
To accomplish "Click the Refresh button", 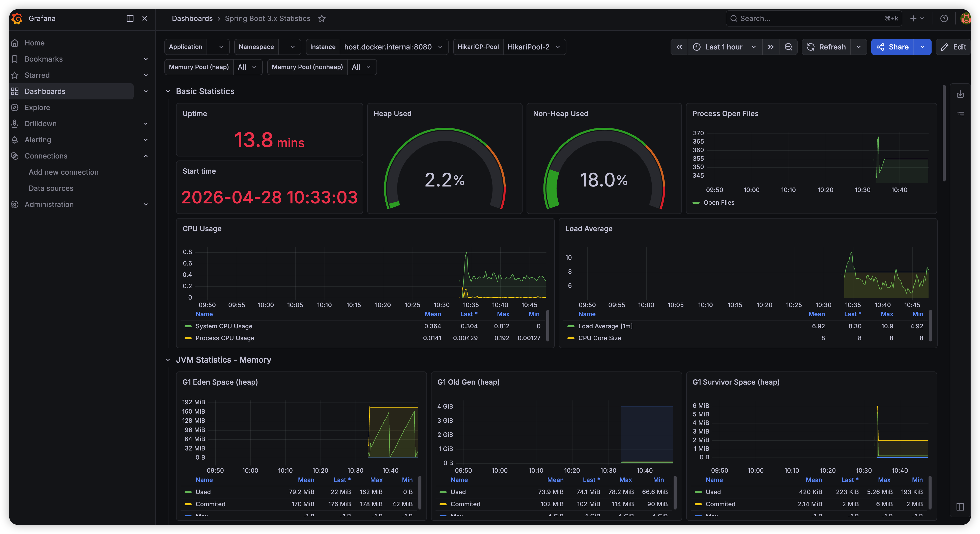I will (x=826, y=47).
